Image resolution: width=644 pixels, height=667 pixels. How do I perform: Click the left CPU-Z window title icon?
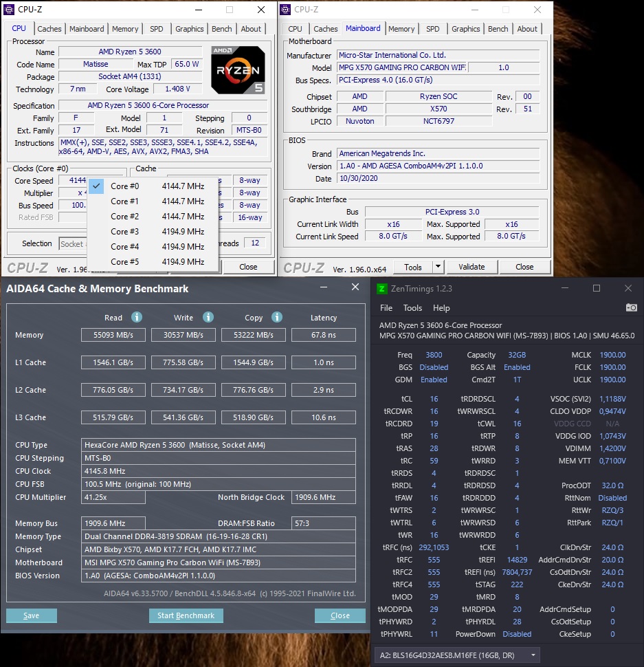tap(9, 10)
